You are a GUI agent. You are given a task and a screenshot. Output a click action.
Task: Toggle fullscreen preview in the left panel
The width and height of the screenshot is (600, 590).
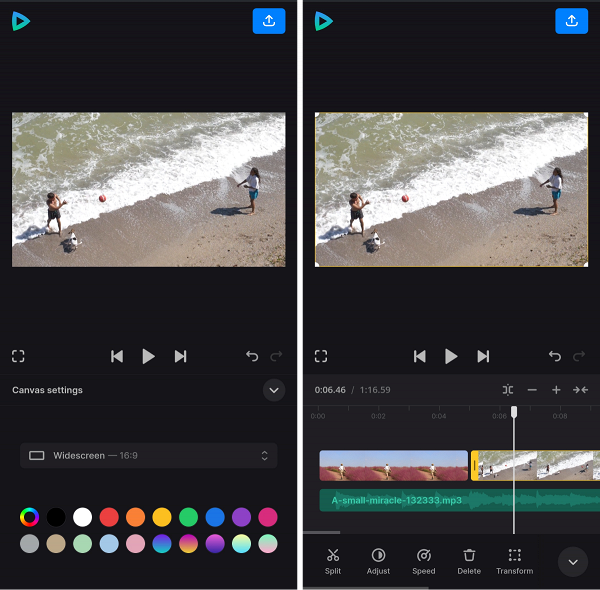point(18,356)
